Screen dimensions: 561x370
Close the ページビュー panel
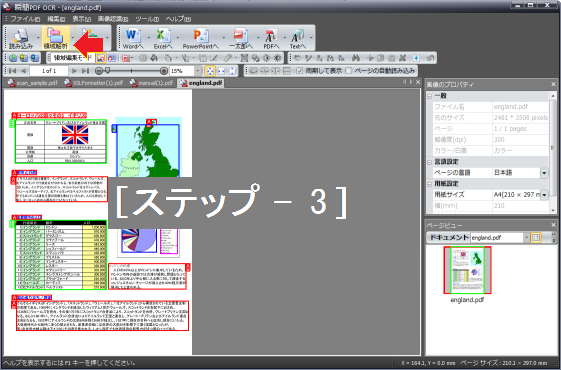click(553, 225)
